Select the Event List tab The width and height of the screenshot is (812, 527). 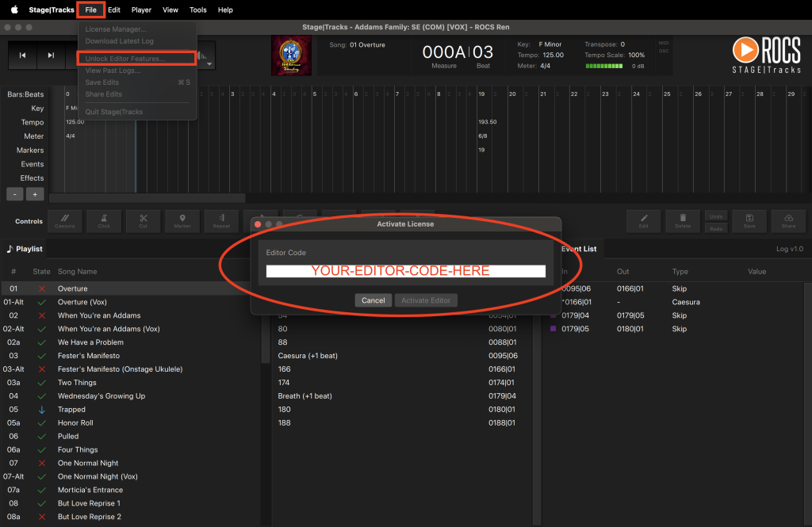pyautogui.click(x=578, y=249)
